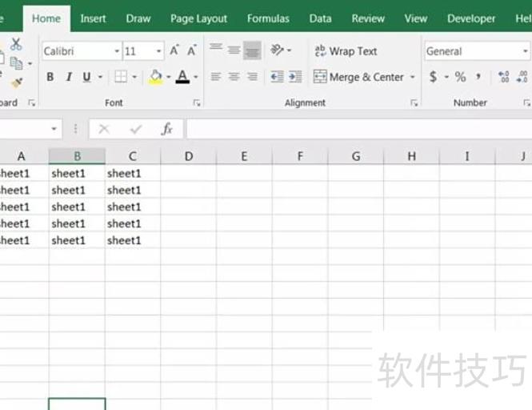This screenshot has width=532, height=410.
Task: Click the Cut scissors icon
Action: click(x=16, y=45)
